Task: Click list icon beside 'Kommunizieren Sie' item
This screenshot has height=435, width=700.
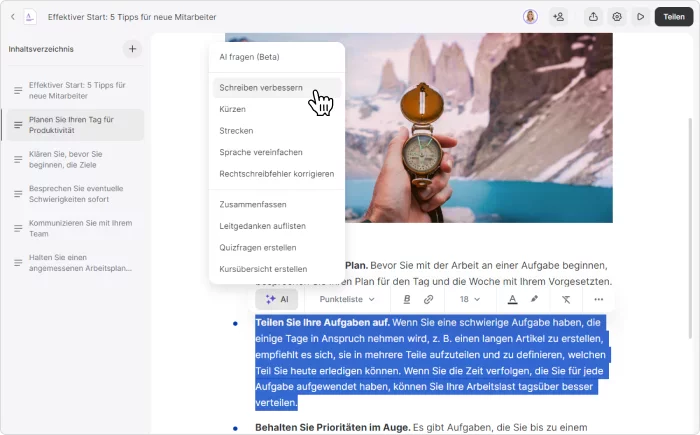Action: (18, 228)
